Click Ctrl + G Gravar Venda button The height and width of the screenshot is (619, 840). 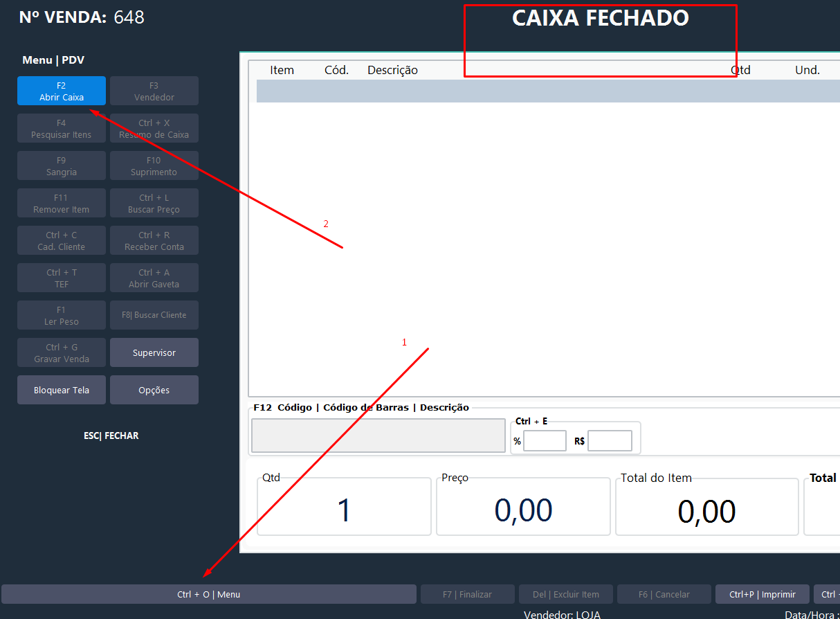[62, 352]
